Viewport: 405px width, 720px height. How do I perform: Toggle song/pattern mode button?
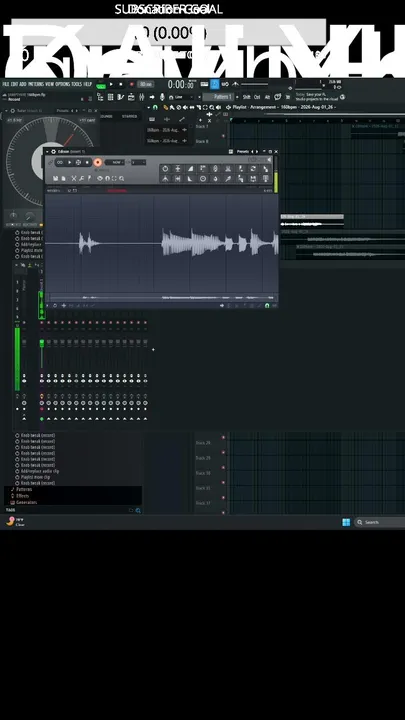[x=101, y=86]
